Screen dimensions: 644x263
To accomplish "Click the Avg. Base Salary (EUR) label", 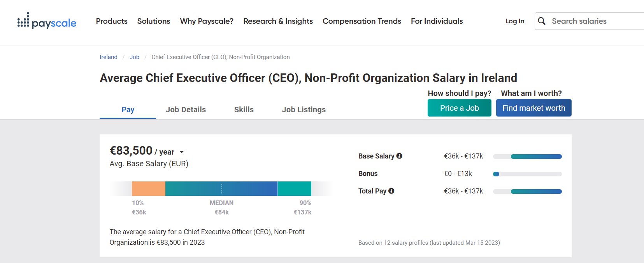I will point(149,164).
